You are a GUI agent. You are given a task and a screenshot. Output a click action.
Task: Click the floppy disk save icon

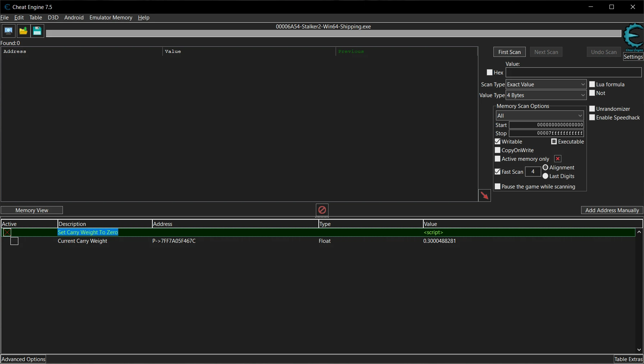click(37, 31)
